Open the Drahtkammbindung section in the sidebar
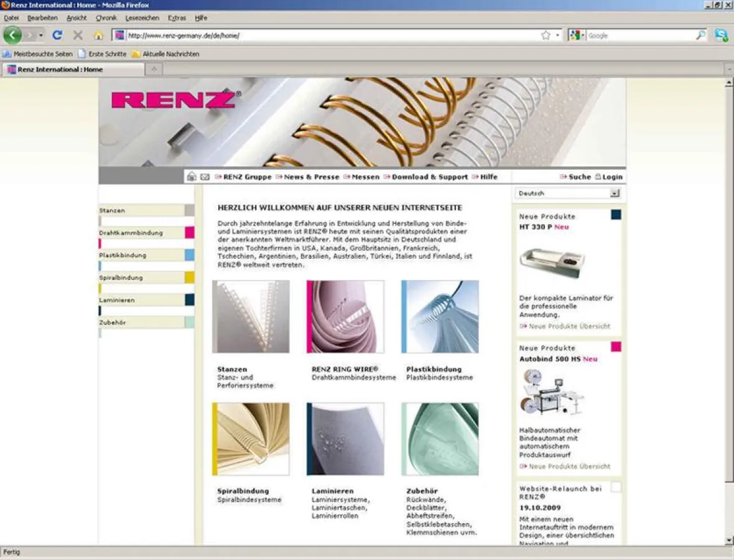The image size is (734, 560). click(132, 232)
